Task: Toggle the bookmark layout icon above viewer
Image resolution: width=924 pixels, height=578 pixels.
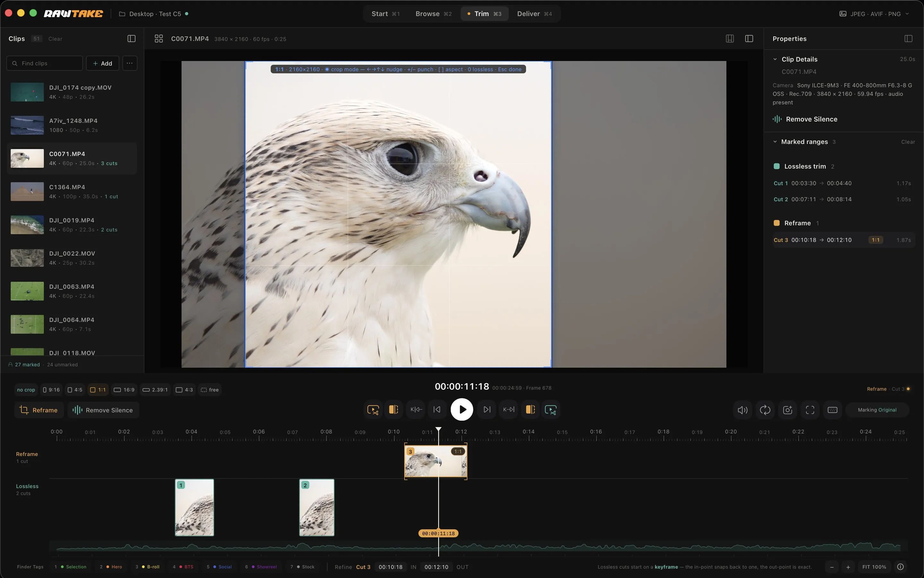Action: coord(730,39)
